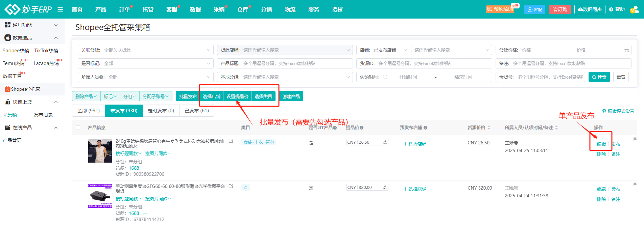
Task: Click 编辑 for the 240g product
Action: point(601,144)
